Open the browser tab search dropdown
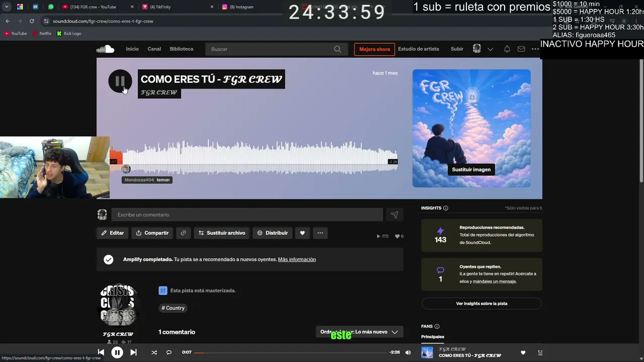The width and height of the screenshot is (644, 362). click(x=7, y=7)
